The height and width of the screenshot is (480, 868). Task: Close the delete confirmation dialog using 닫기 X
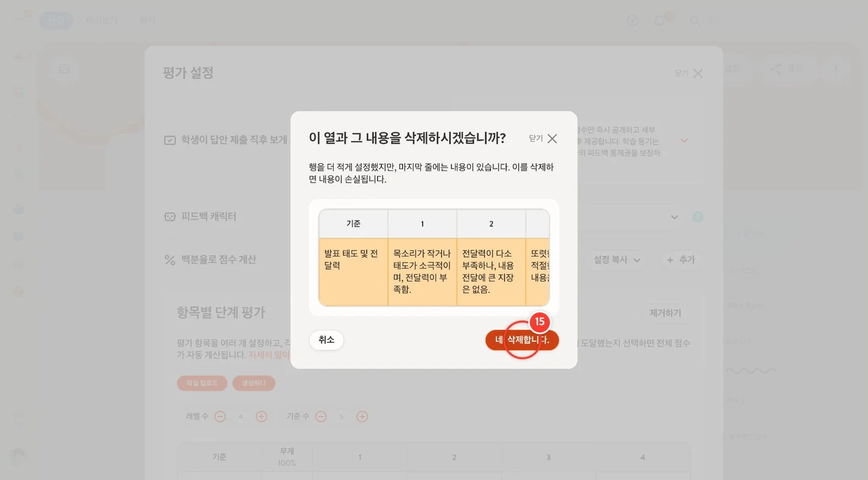pos(543,138)
